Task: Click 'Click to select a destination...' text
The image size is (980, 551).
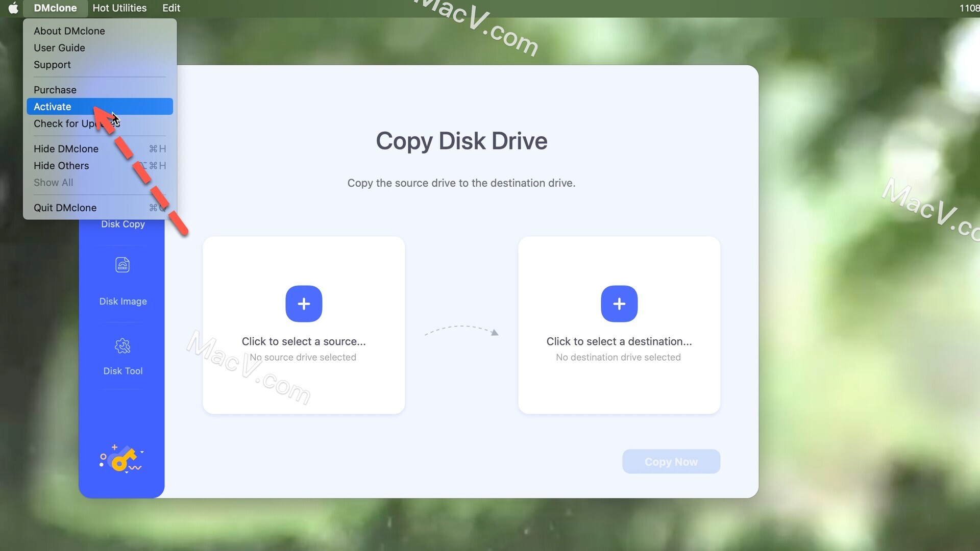Action: click(619, 341)
